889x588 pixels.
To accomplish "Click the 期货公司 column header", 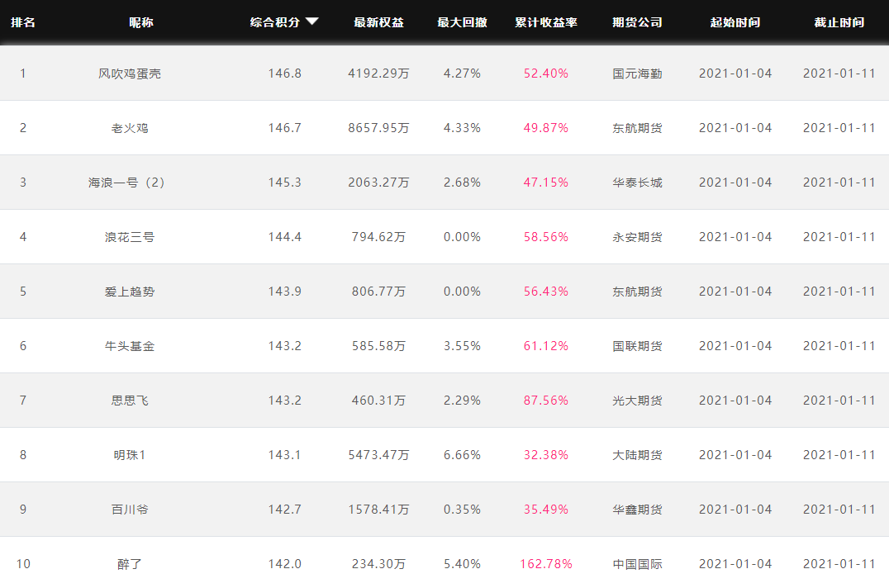I will point(637,22).
